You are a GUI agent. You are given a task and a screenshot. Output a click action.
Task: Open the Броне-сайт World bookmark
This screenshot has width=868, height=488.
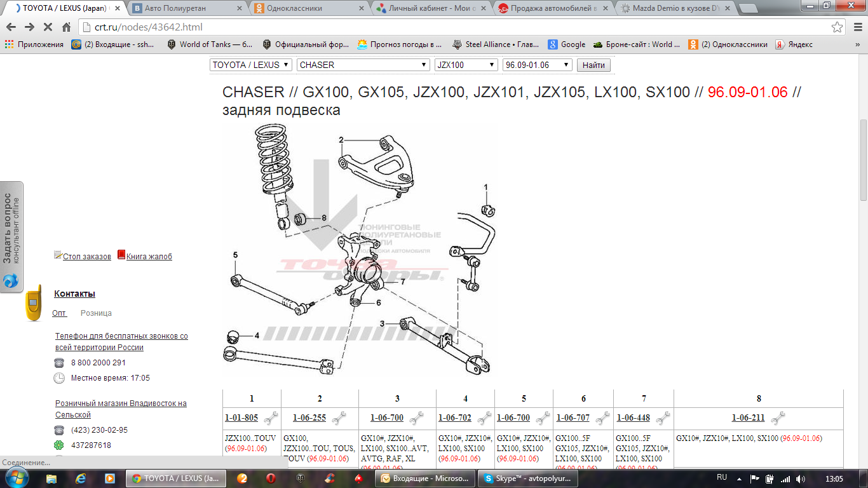coord(637,44)
